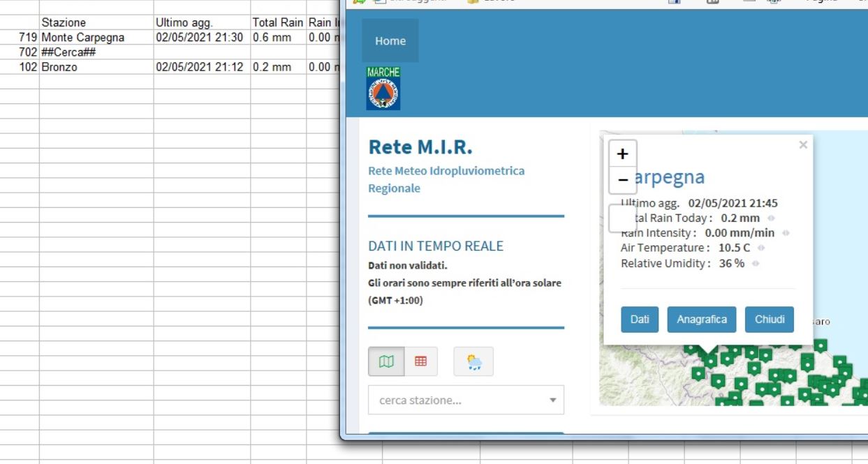Click 'Rete Meteo Idropluviometrica Regionale' subtitle
The height and width of the screenshot is (464, 868).
click(446, 179)
